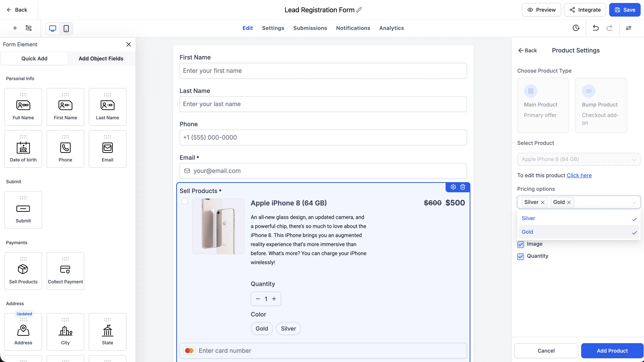Tick the Apple iPhone 8 product checkbox
Viewport: 644px width, 362px height.
[185, 201]
